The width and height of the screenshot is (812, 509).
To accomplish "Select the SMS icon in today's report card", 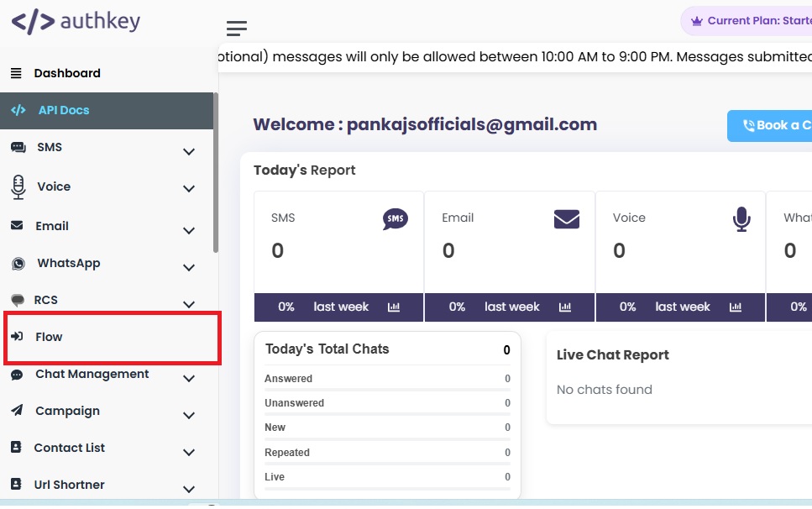I will (396, 219).
